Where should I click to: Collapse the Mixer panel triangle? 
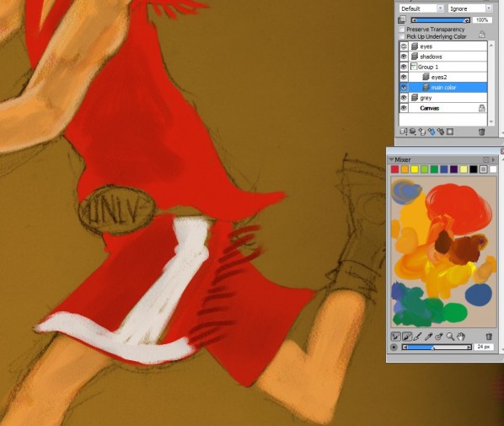[x=391, y=159]
